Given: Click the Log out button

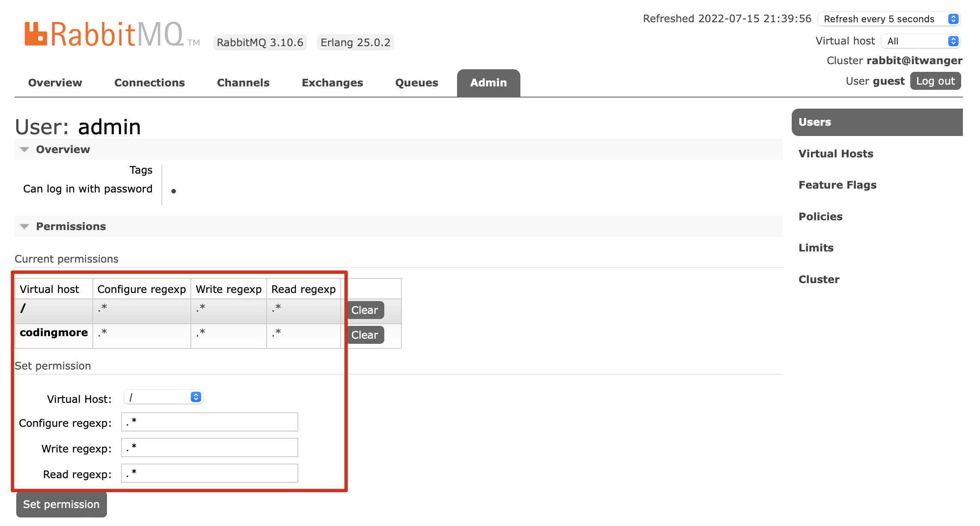Looking at the screenshot, I should click(x=935, y=80).
